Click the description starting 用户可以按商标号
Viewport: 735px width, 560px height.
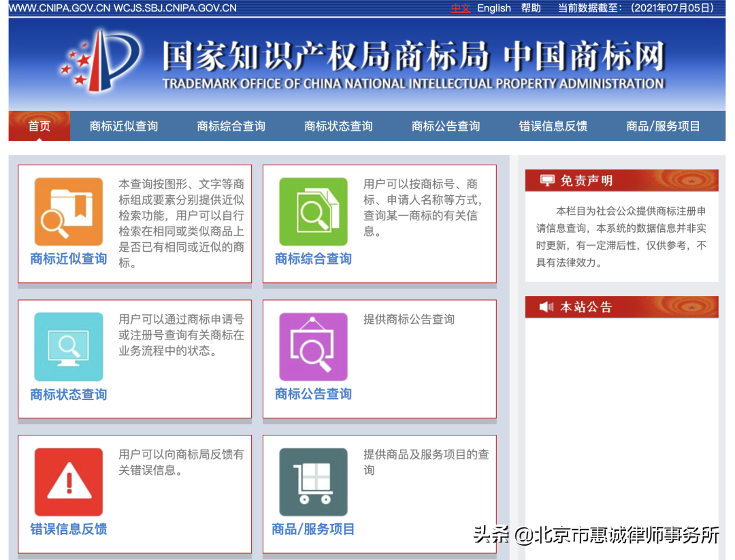click(423, 208)
